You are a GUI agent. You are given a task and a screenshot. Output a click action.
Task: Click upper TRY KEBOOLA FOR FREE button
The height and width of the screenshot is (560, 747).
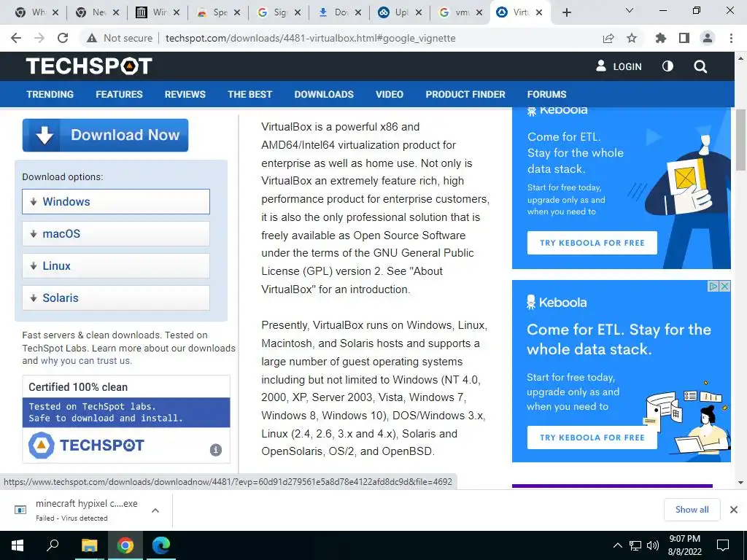click(592, 243)
